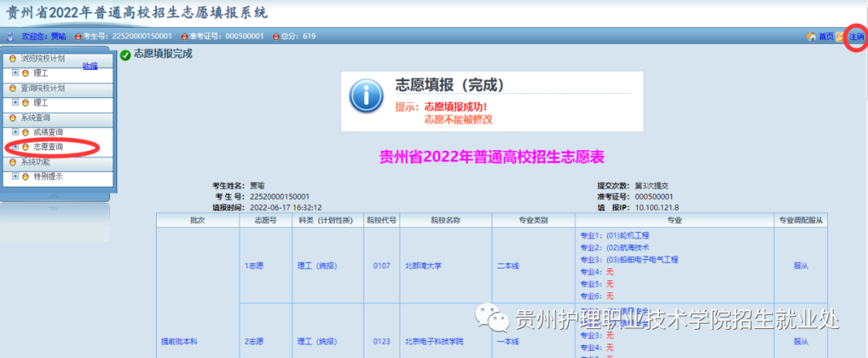
Task: Click the orange icon beside 成绩查询
Action: click(26, 132)
